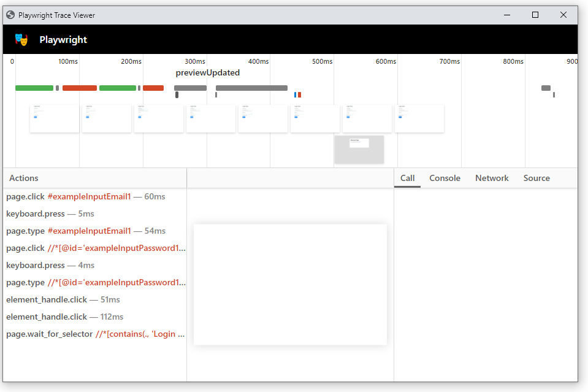Select page.click exampleInputPassword1 action
Image resolution: width=588 pixels, height=392 pixels.
pyautogui.click(x=94, y=248)
